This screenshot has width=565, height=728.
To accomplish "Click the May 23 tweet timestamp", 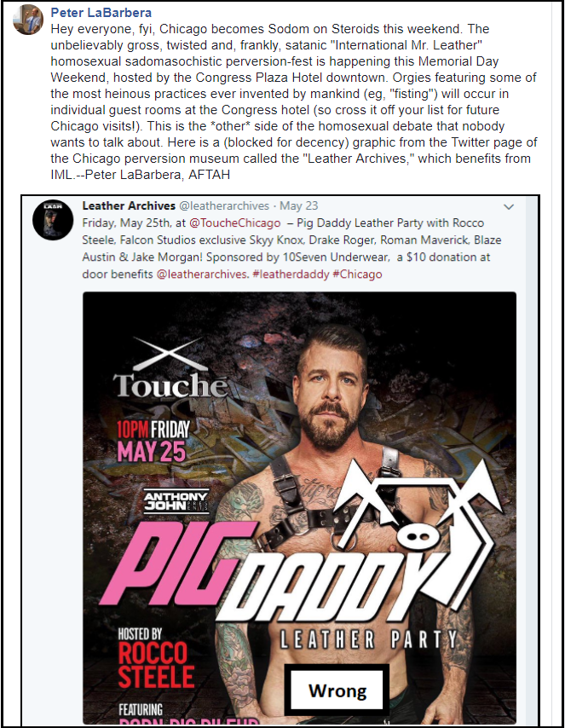I will coord(298,205).
